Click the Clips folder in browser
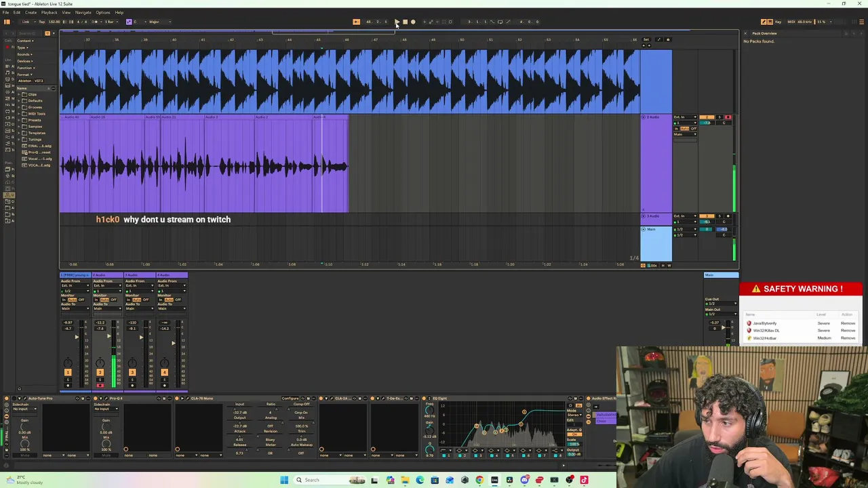This screenshot has height=488, width=868. [x=34, y=94]
